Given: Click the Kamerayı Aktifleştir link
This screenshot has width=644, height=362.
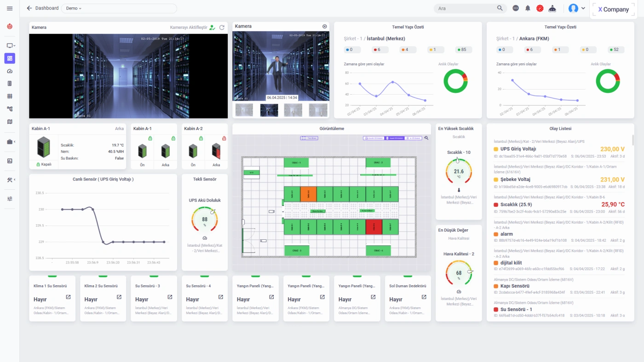Looking at the screenshot, I should (189, 28).
